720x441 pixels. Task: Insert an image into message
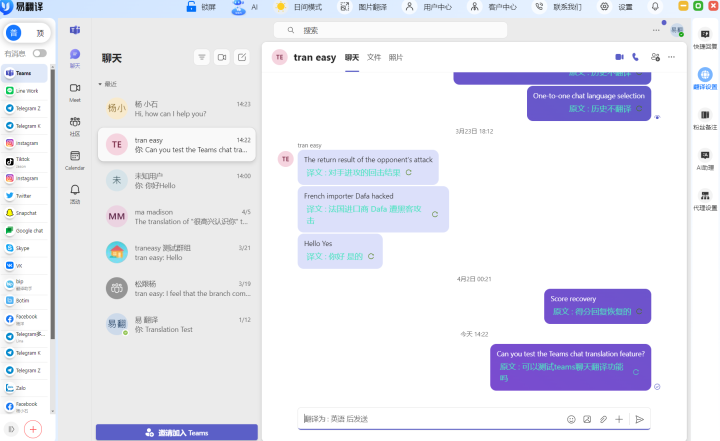tap(587, 419)
